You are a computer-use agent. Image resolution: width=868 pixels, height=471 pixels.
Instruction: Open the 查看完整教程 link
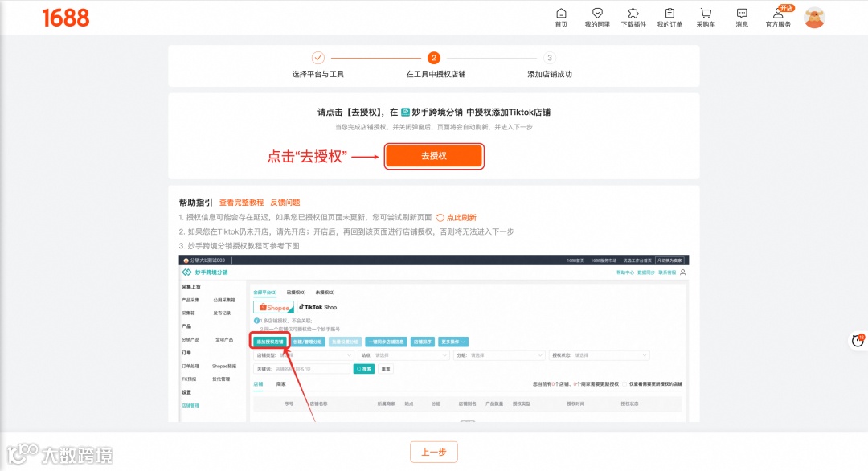point(241,203)
